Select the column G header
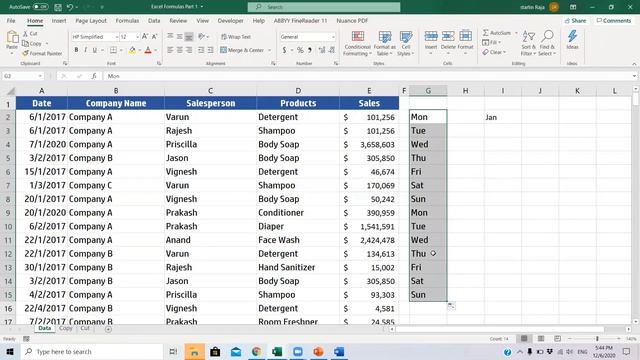This screenshot has width=640, height=360. pyautogui.click(x=428, y=91)
